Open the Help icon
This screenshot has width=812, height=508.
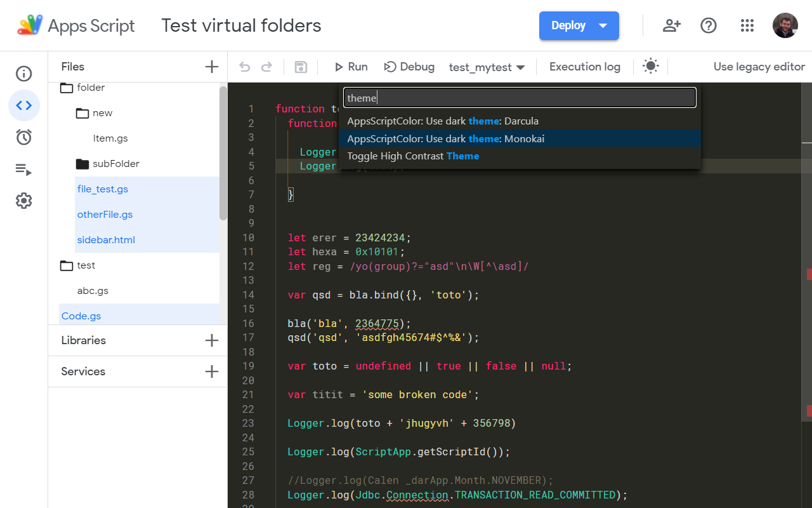click(x=709, y=25)
